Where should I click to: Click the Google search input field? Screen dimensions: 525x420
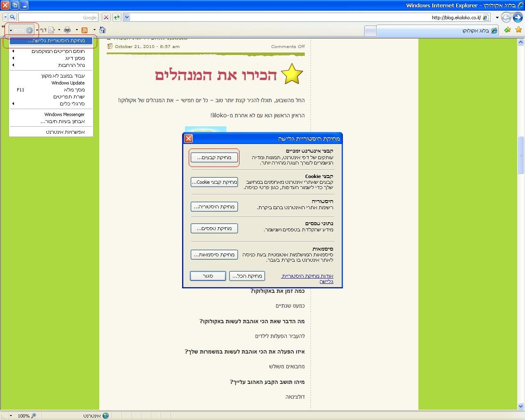click(x=57, y=17)
